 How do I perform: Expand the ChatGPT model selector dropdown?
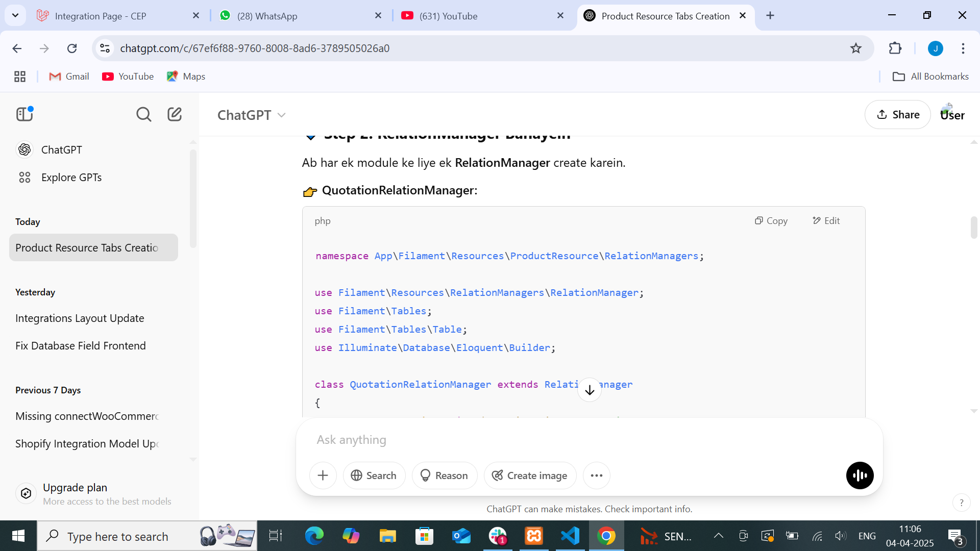pyautogui.click(x=251, y=115)
